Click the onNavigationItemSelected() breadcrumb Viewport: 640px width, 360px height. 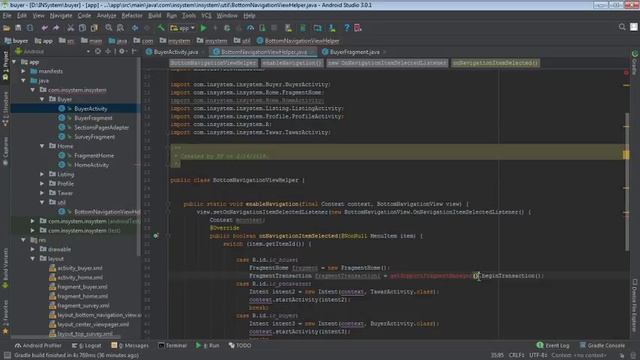pos(495,63)
